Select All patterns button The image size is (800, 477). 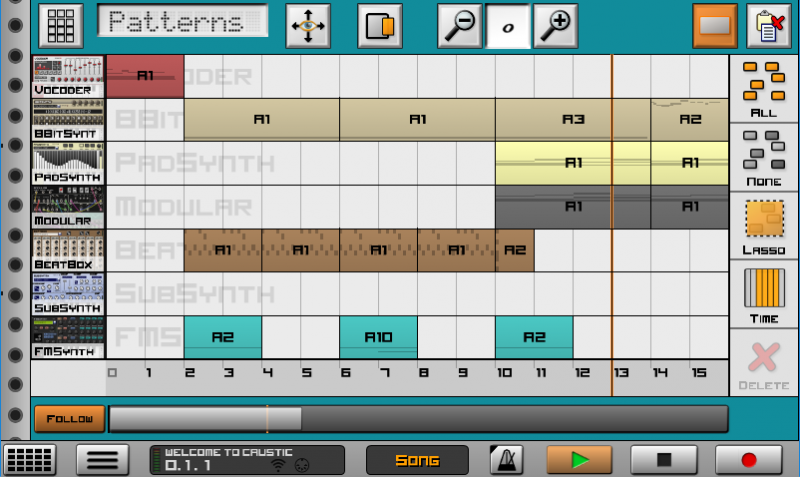(764, 90)
